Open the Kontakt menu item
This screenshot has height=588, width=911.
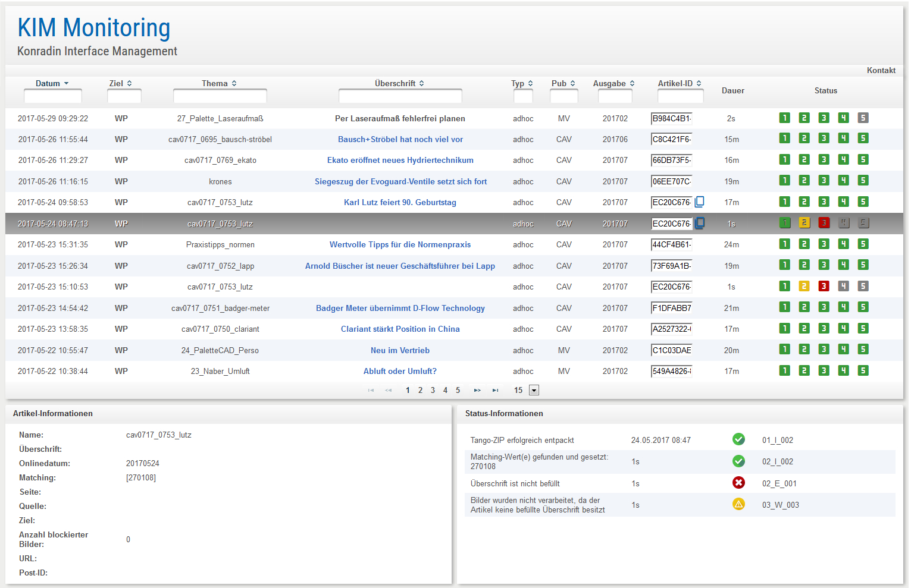881,70
